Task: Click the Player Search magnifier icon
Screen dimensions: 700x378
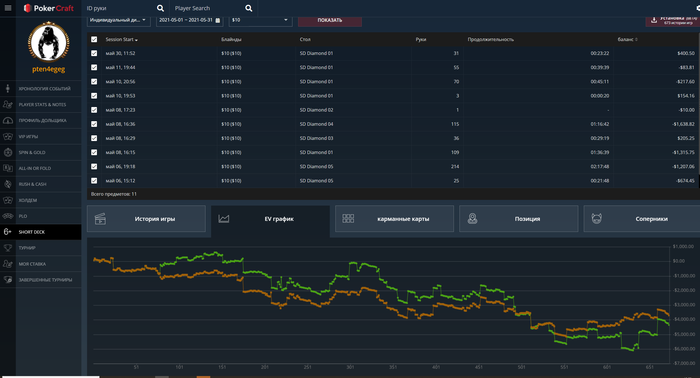Action: click(249, 8)
